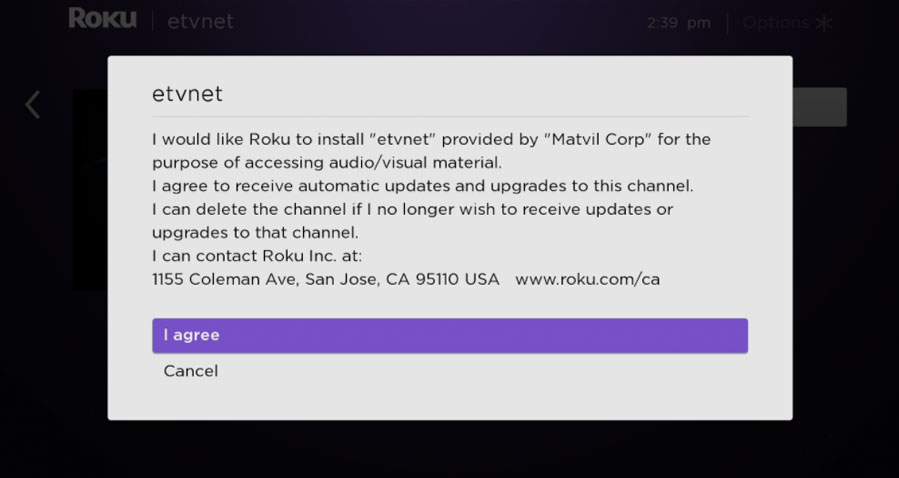Screen dimensions: 899x478
Task: Click the gray button right of the dialog
Action: point(820,107)
